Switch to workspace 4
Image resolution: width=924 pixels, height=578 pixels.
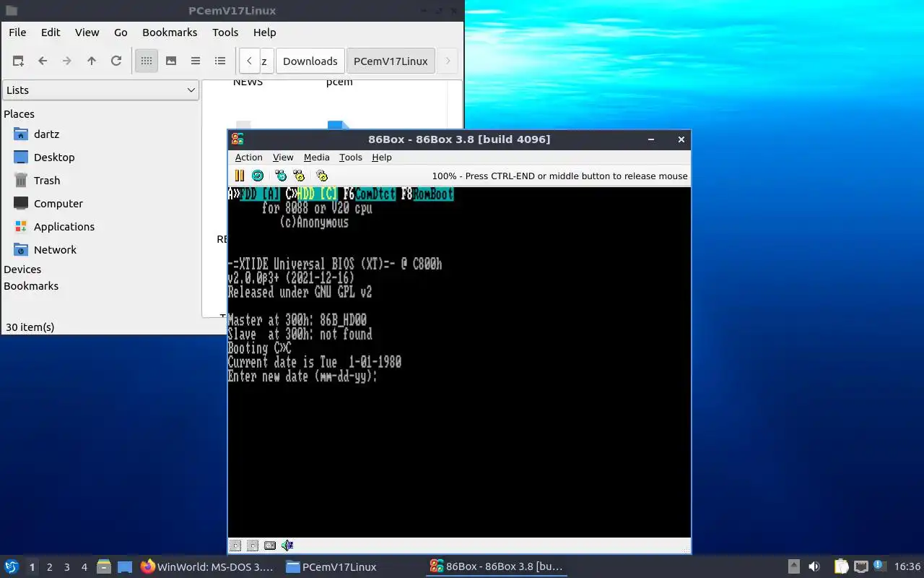click(x=84, y=567)
